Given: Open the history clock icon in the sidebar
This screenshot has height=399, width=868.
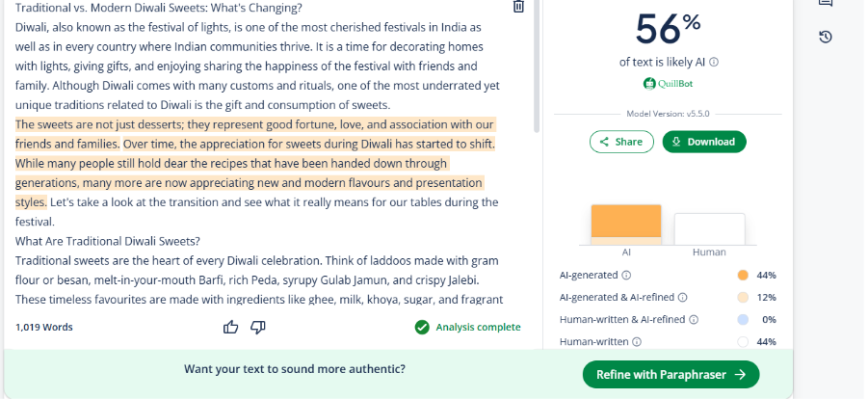Looking at the screenshot, I should (x=826, y=38).
